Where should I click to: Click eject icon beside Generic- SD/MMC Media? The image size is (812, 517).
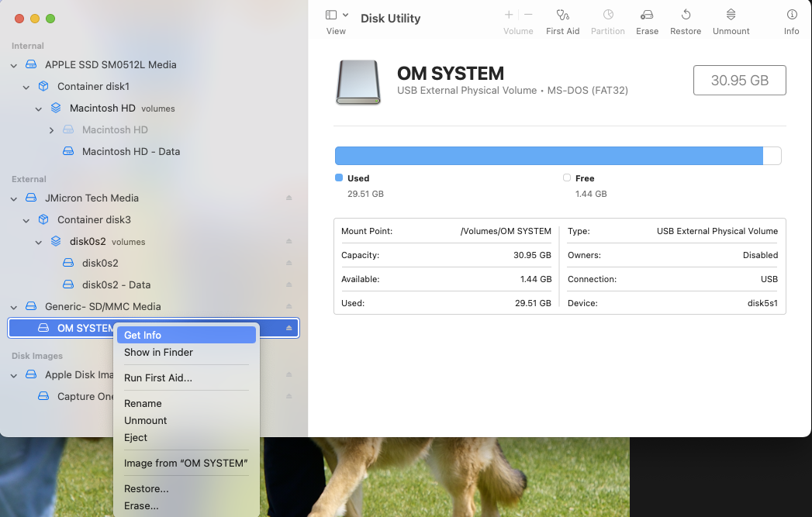pyautogui.click(x=289, y=307)
